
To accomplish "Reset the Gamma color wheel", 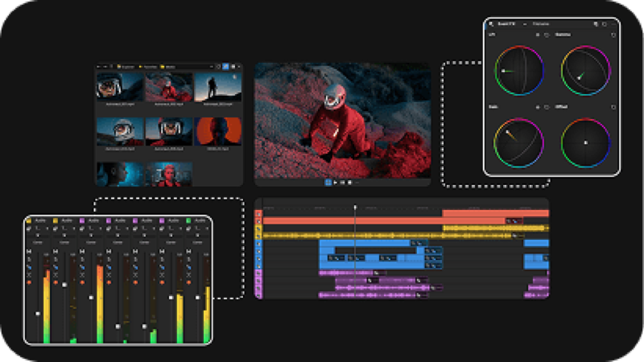I will 613,35.
